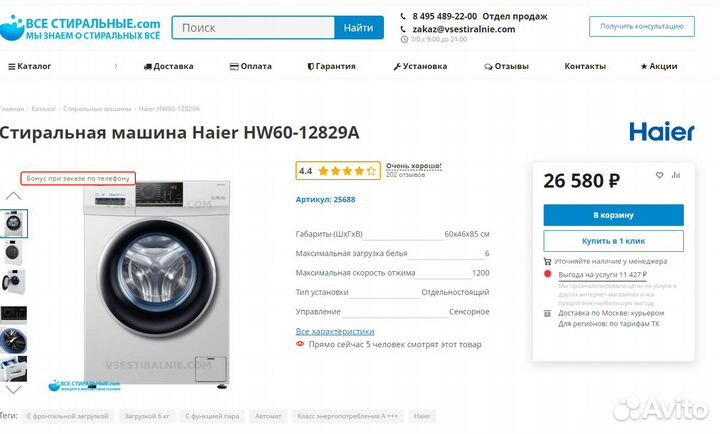Add product to favorites with heart icon
Image resolution: width=720 pixels, height=434 pixels.
[659, 175]
